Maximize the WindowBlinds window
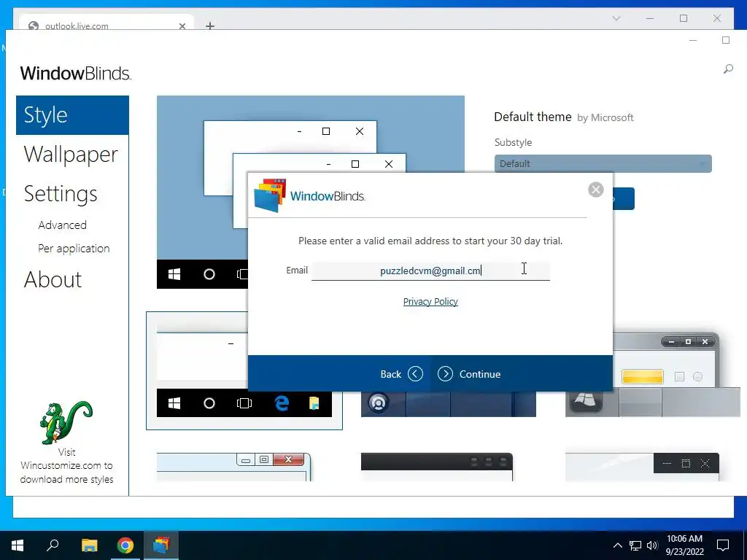 726,41
